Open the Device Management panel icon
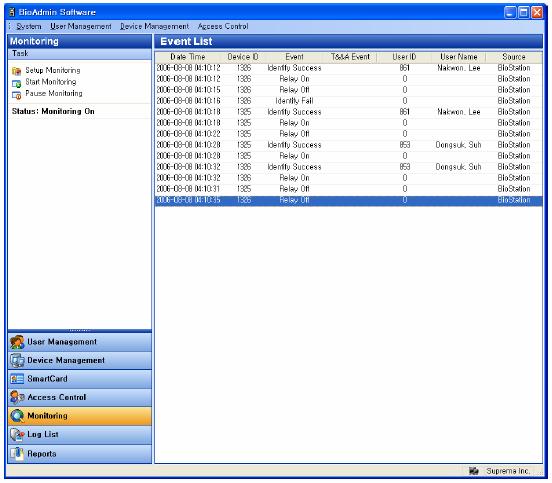Viewport: 552px width, 483px height. tap(17, 361)
